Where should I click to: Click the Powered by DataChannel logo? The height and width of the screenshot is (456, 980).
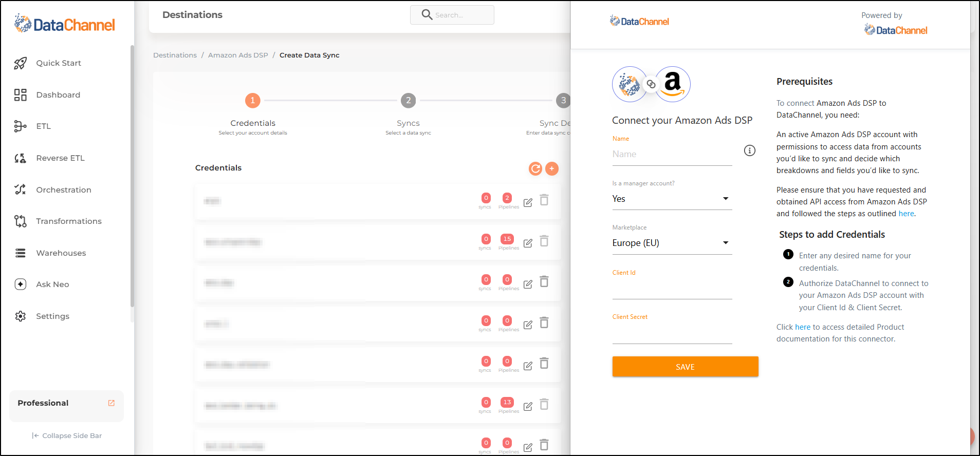point(896,30)
